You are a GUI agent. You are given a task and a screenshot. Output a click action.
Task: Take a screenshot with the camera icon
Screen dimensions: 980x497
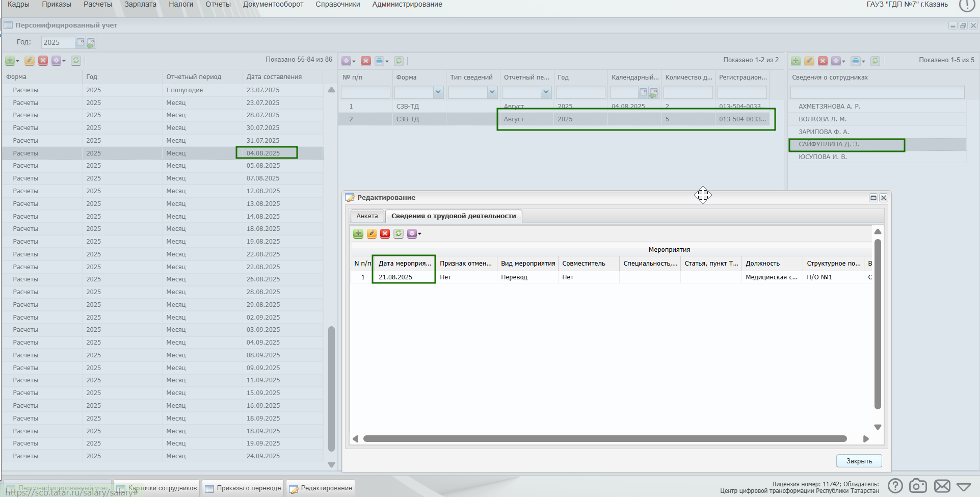pyautogui.click(x=918, y=486)
